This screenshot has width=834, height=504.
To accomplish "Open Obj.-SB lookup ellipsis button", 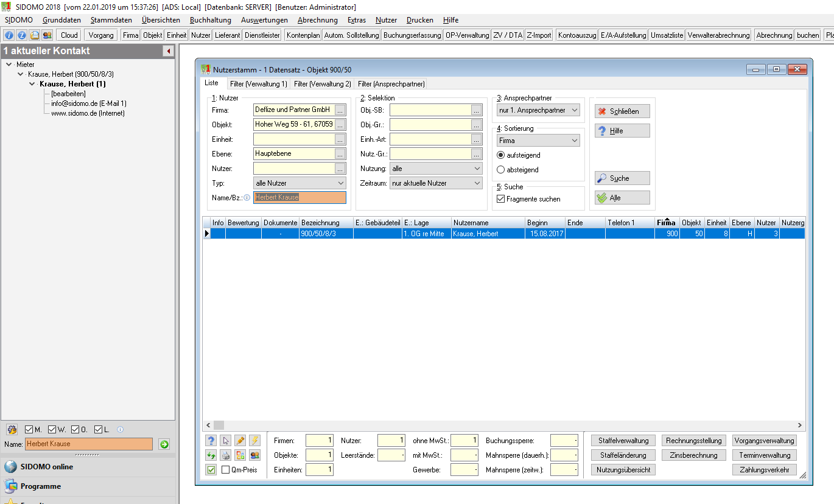I will pos(477,110).
